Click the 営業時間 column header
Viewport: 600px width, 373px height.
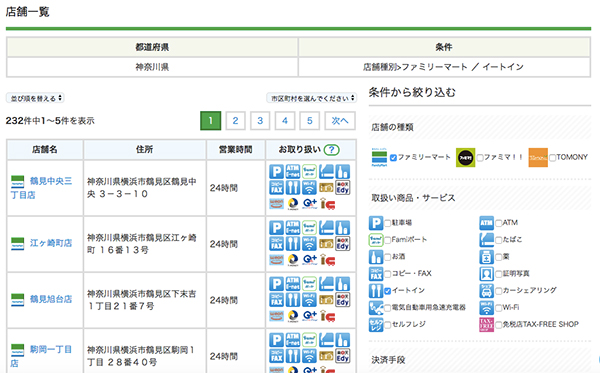click(x=236, y=150)
